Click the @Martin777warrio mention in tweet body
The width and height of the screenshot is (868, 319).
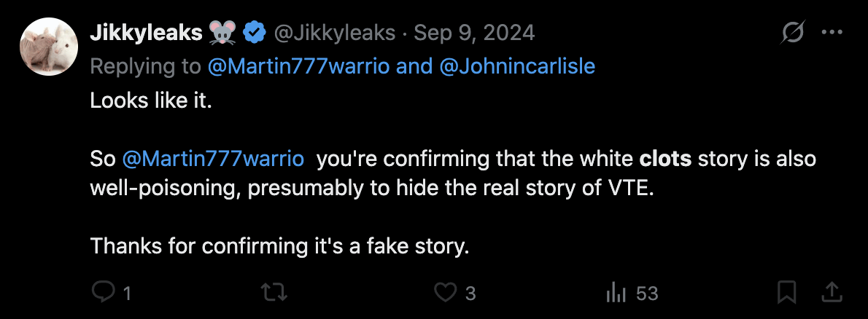pos(213,159)
